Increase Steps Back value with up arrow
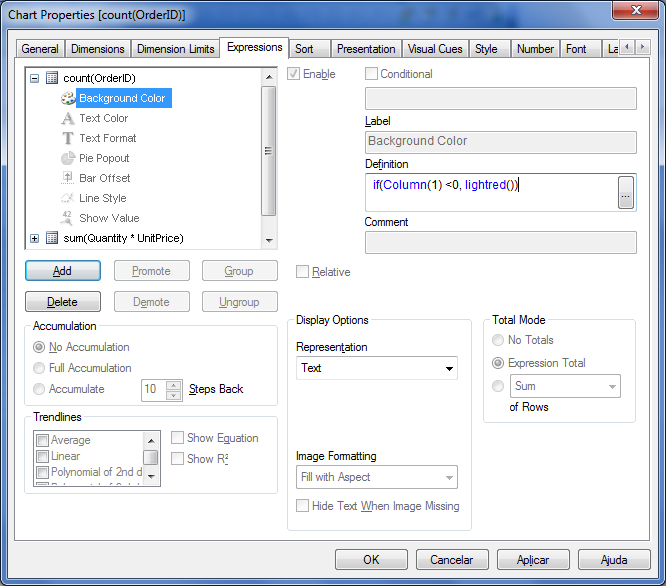 click(x=173, y=385)
